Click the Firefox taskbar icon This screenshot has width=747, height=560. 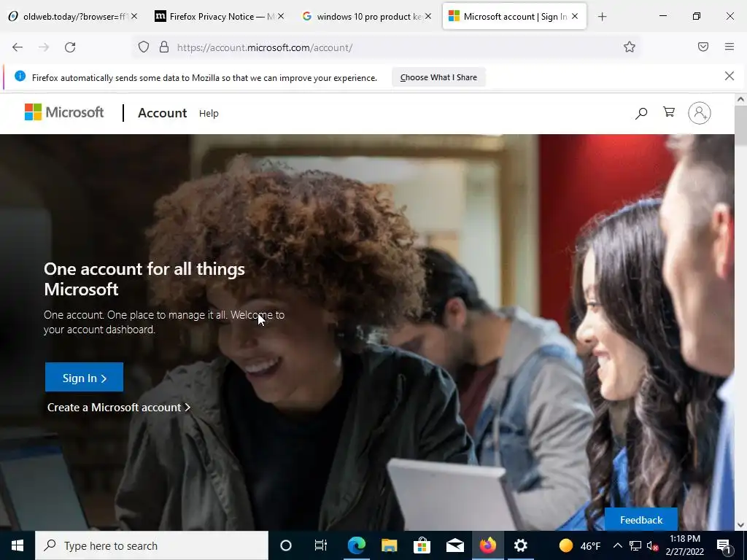tap(488, 545)
